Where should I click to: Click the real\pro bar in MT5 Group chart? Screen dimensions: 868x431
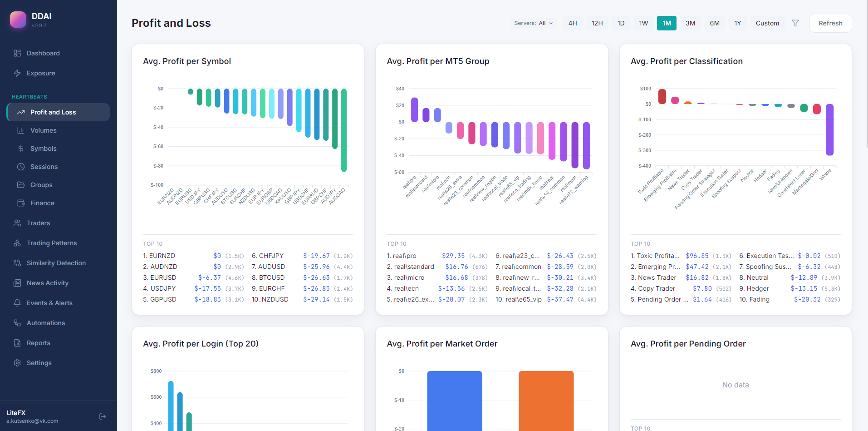[x=414, y=109]
